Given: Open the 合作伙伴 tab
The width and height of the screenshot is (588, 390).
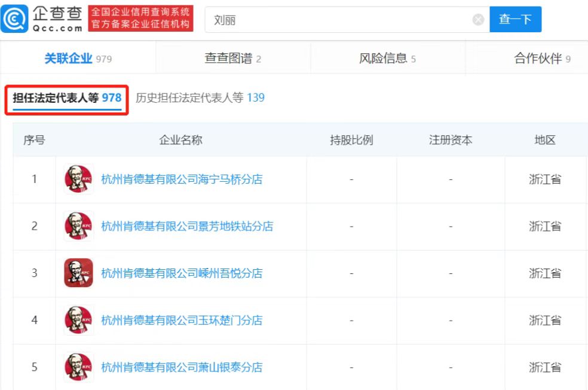Looking at the screenshot, I should pos(542,58).
